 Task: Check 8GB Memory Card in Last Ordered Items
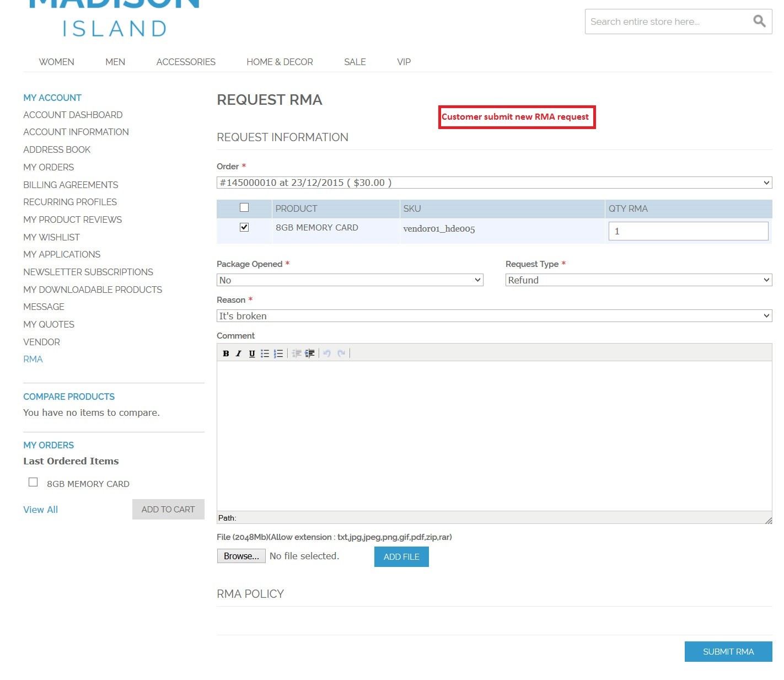33,482
